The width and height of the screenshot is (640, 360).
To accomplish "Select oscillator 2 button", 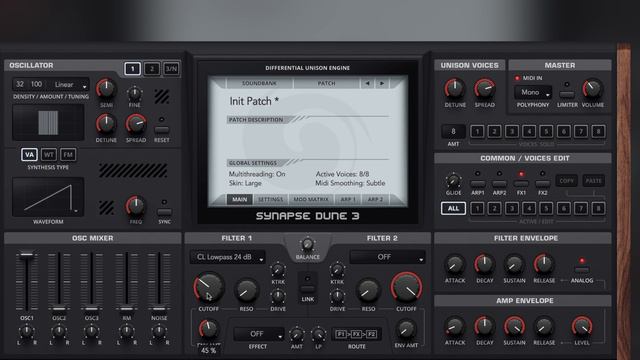I will pyautogui.click(x=152, y=69).
